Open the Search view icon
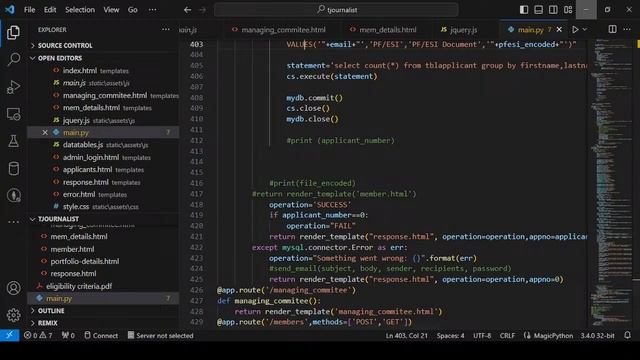640x360 pixels. [x=13, y=60]
